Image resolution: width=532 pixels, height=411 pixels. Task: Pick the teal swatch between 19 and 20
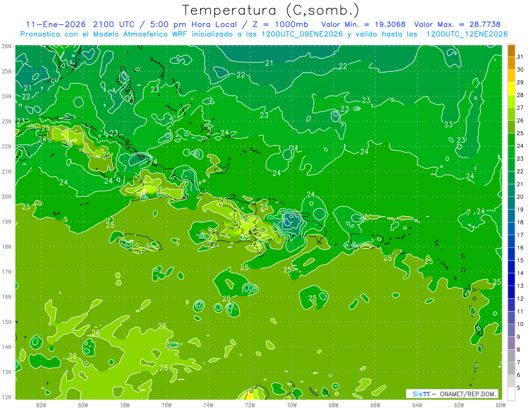[511, 204]
